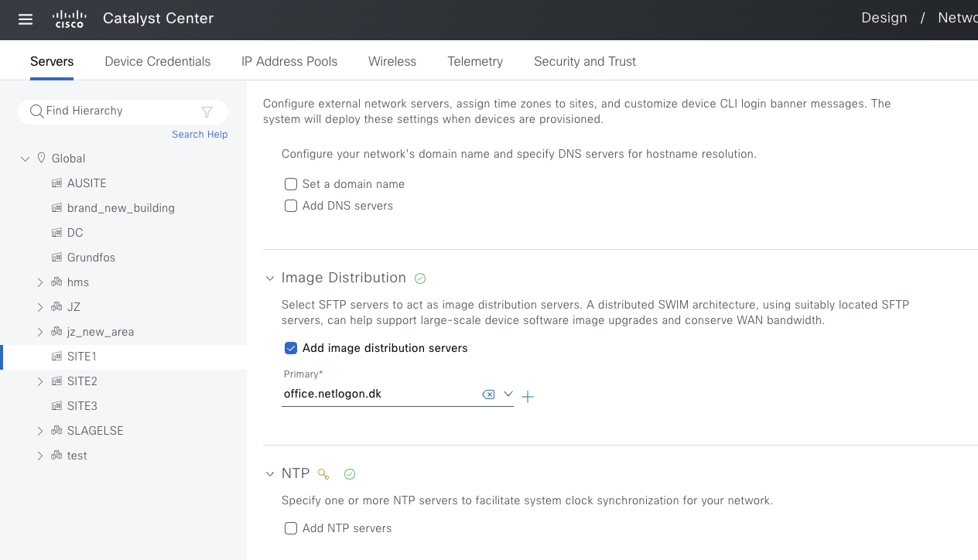Collapse the Image Distribution section
Screen dimensions: 978x560
pos(269,278)
